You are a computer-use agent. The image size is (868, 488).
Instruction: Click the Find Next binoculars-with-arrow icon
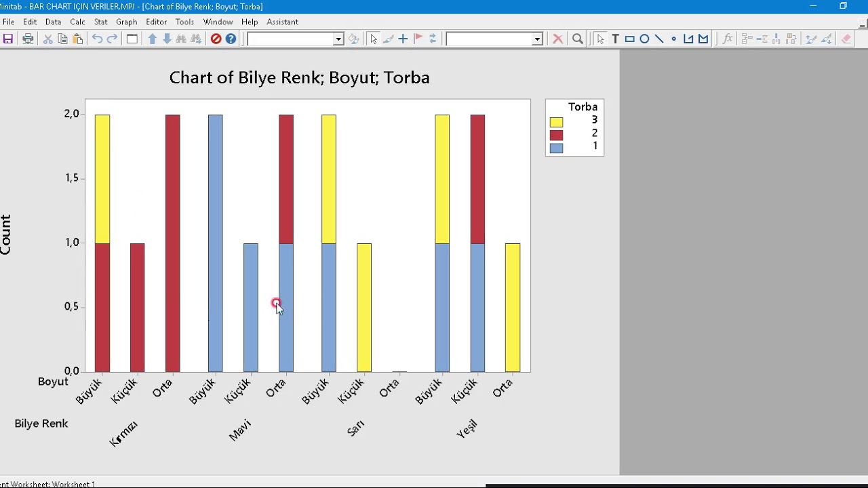pos(196,39)
